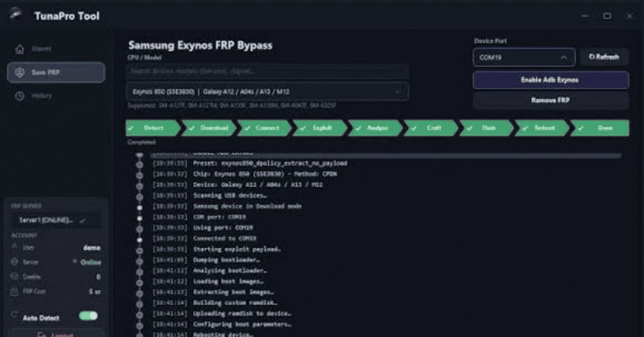Click timeline node beside Scanning USB devices log
The width and height of the screenshot is (644, 337).
point(140,197)
